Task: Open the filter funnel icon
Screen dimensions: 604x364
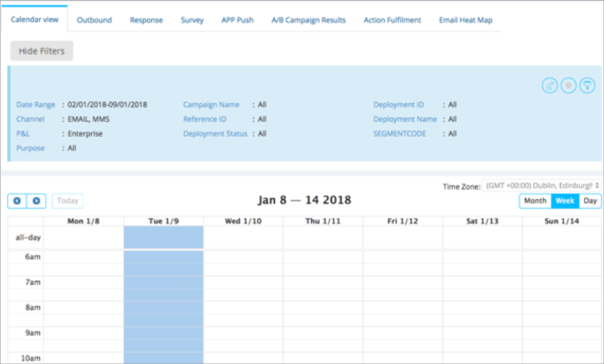Action: [x=587, y=85]
